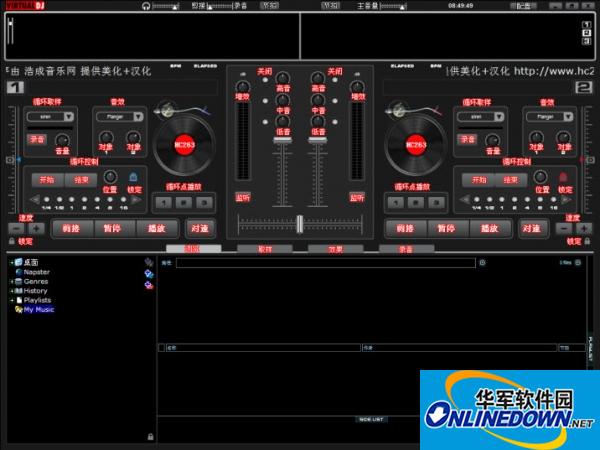This screenshot has height=450, width=600.
Task: Click the deck 1 number badge
Action: click(x=15, y=87)
